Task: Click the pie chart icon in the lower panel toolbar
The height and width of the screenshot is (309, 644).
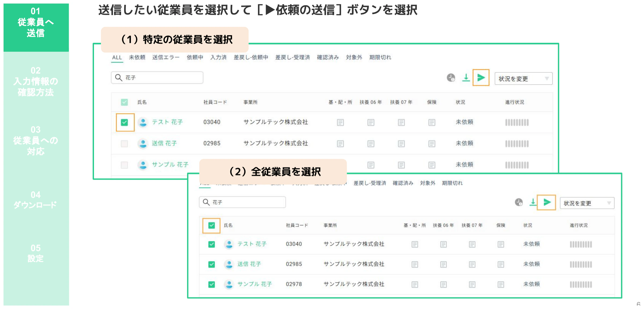Action: 519,202
